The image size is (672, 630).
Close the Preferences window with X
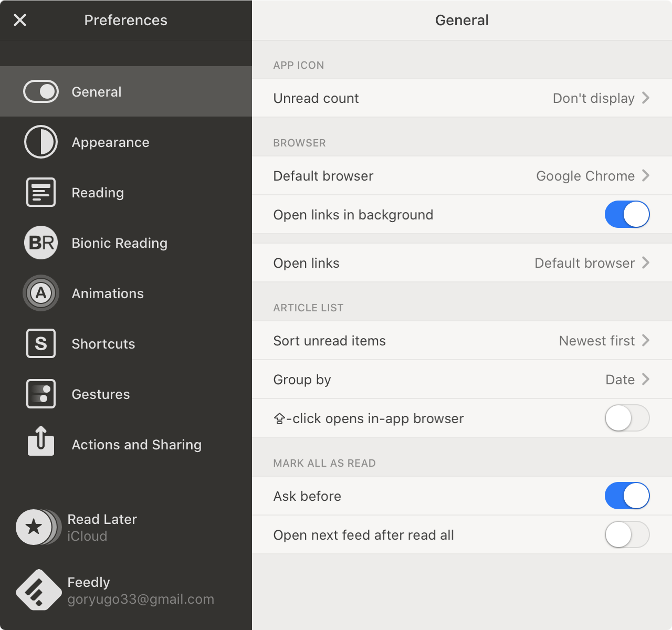(20, 20)
